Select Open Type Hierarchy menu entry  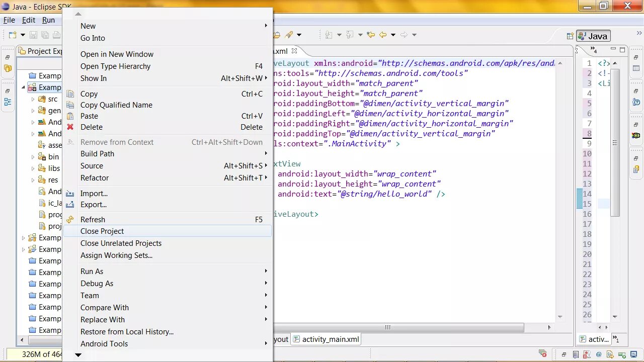[167, 66]
